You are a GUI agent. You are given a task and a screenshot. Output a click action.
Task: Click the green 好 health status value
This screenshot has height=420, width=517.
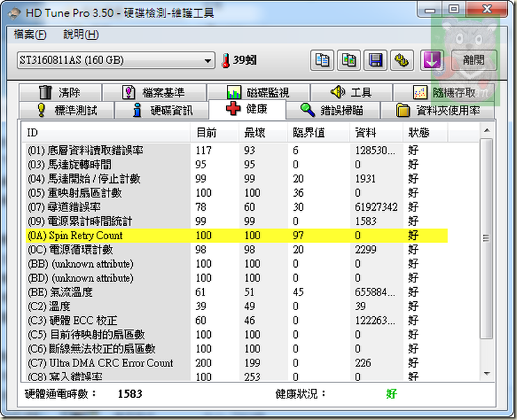391,394
